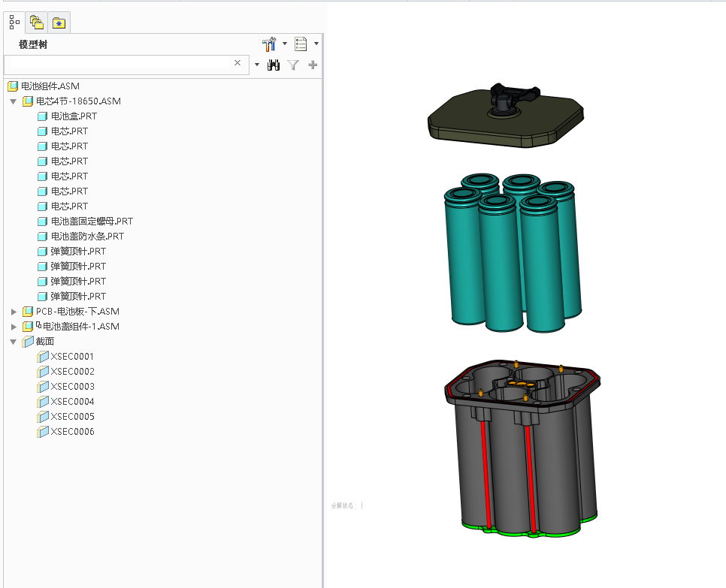The image size is (726, 588).
Task: Click 电池盖防水条.PRT part icon
Action: [42, 237]
